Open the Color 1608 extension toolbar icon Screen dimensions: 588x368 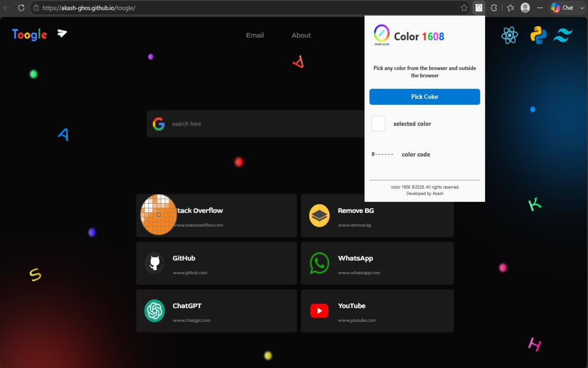coord(479,8)
